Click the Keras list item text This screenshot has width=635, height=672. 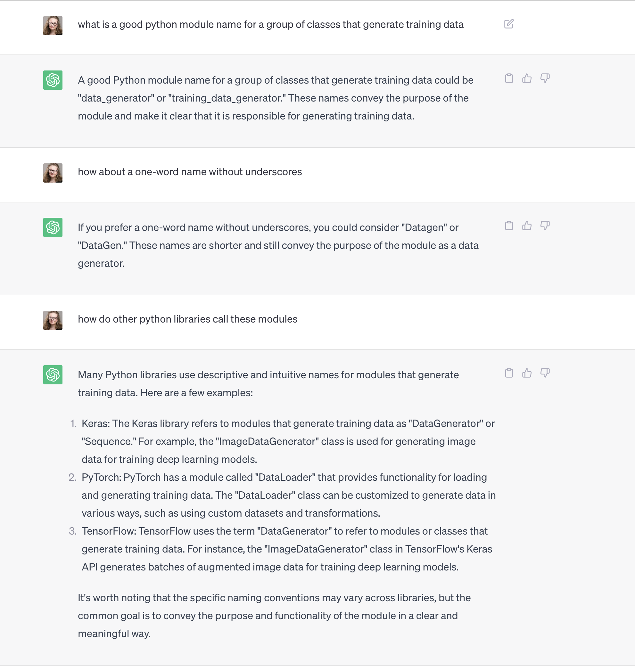[288, 441]
